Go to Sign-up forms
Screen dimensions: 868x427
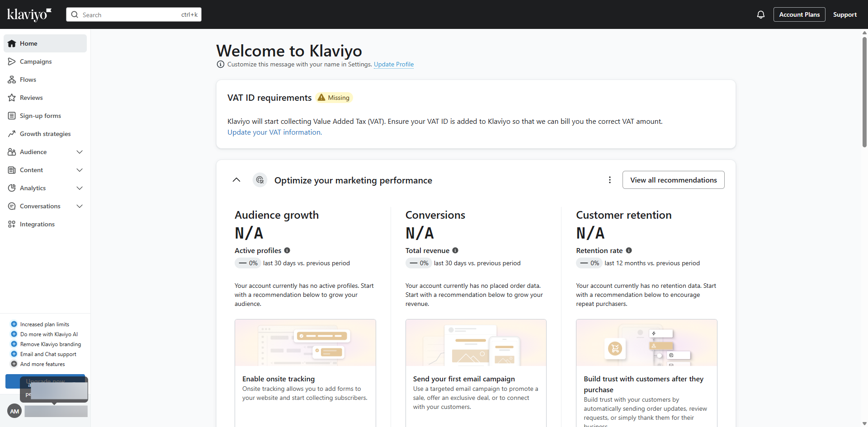point(40,116)
